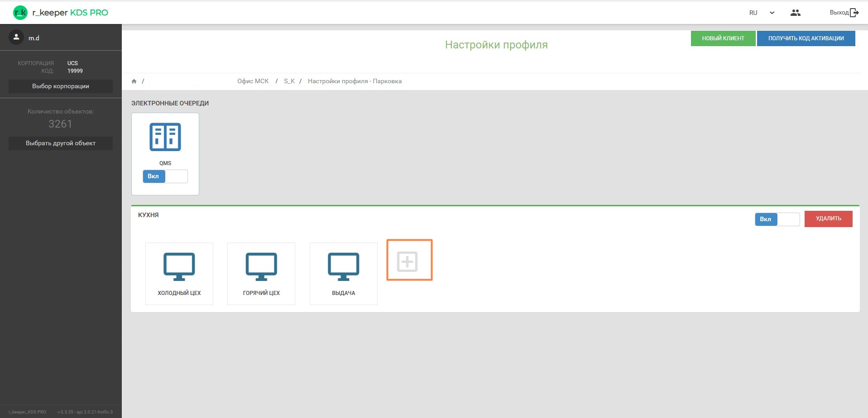Click the r_keeper logo icon
The width and height of the screenshot is (868, 418).
click(x=20, y=13)
